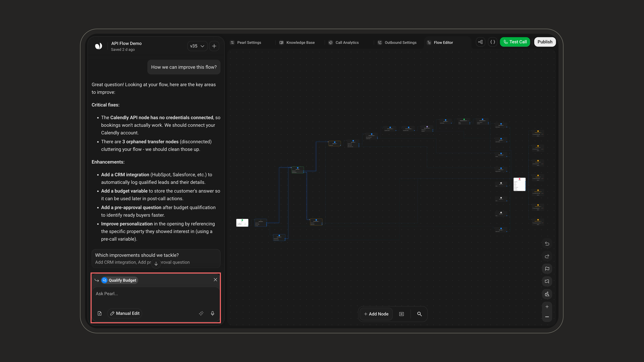The image size is (644, 362).
Task: Click the API Flow Demo title
Action: (x=127, y=43)
